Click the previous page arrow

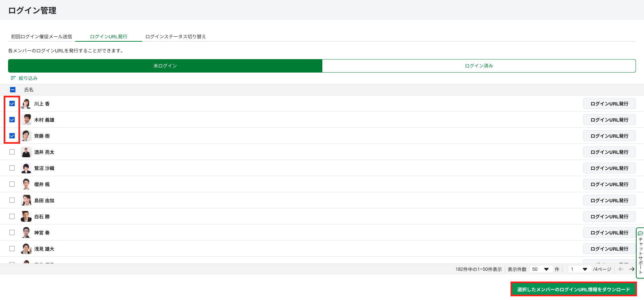click(x=621, y=269)
